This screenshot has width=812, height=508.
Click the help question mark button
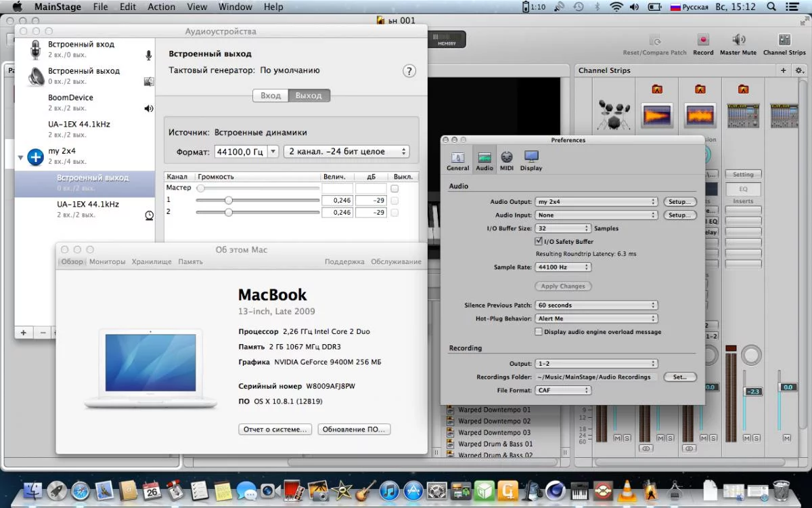point(409,71)
